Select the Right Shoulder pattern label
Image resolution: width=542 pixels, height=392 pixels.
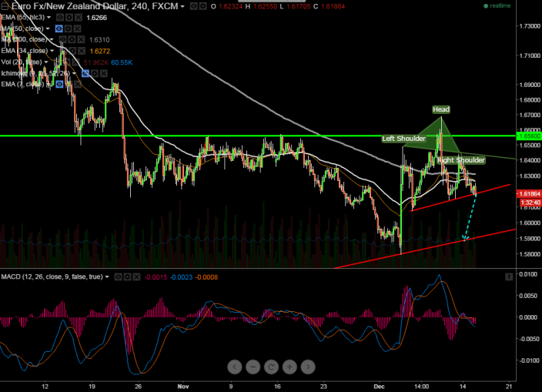click(x=461, y=160)
